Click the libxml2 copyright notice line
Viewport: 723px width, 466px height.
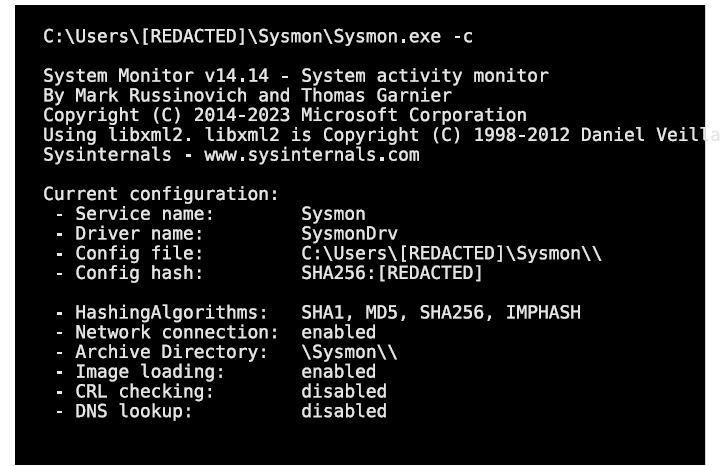(380, 135)
